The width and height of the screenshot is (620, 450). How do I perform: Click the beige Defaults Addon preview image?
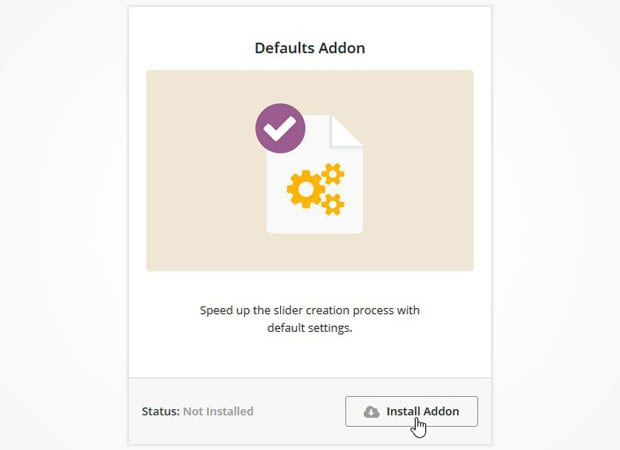tap(310, 170)
